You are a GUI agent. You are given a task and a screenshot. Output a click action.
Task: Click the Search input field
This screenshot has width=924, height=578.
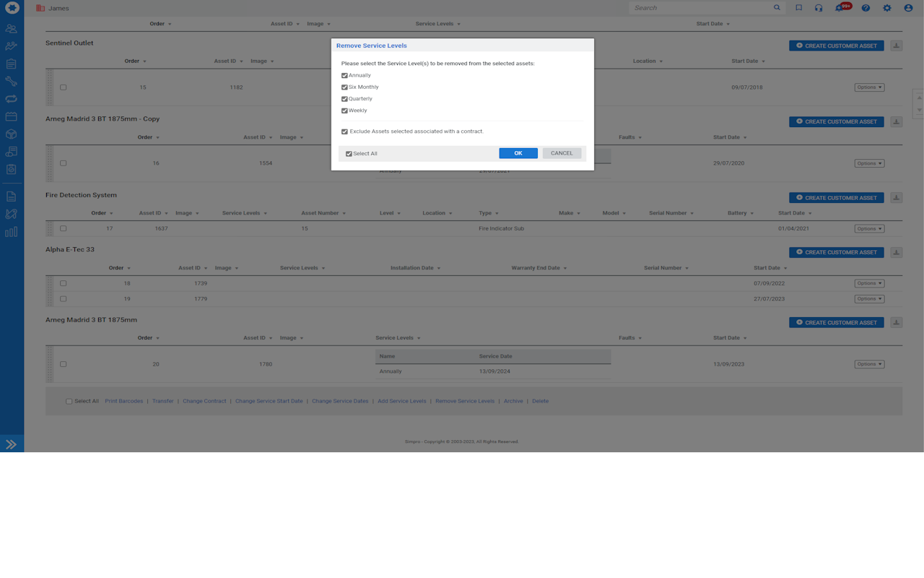click(x=700, y=8)
